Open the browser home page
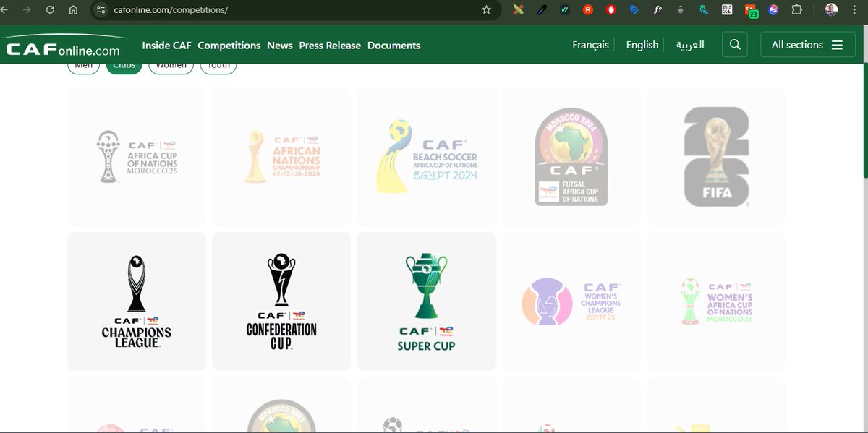Image resolution: width=868 pixels, height=433 pixels. coord(73,10)
